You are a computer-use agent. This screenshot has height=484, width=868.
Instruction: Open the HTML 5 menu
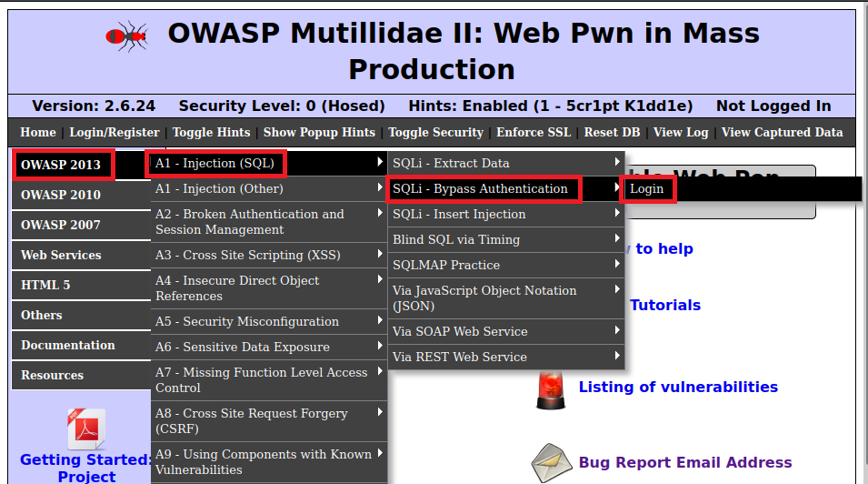(82, 285)
